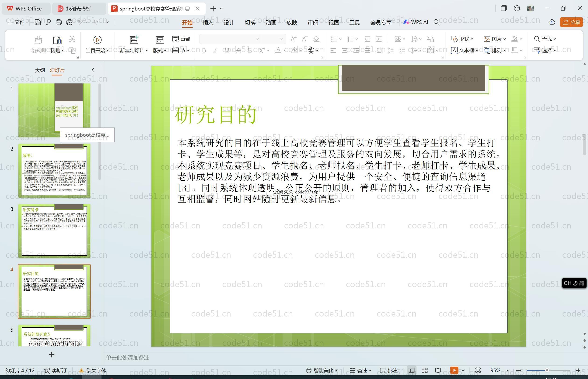
Task: Click Decrease Indent icon
Action: pos(367,39)
